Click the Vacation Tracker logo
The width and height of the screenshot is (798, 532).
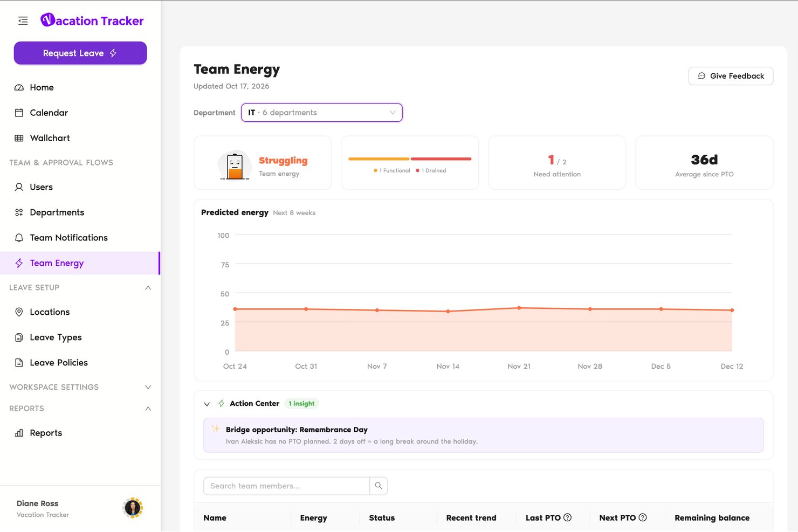tap(92, 20)
